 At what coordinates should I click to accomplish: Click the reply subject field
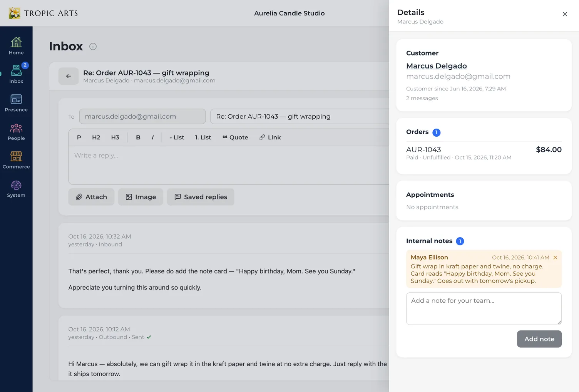[x=300, y=116]
